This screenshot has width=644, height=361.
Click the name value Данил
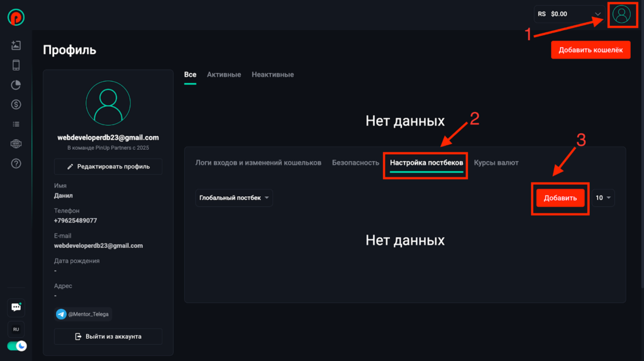tap(64, 196)
